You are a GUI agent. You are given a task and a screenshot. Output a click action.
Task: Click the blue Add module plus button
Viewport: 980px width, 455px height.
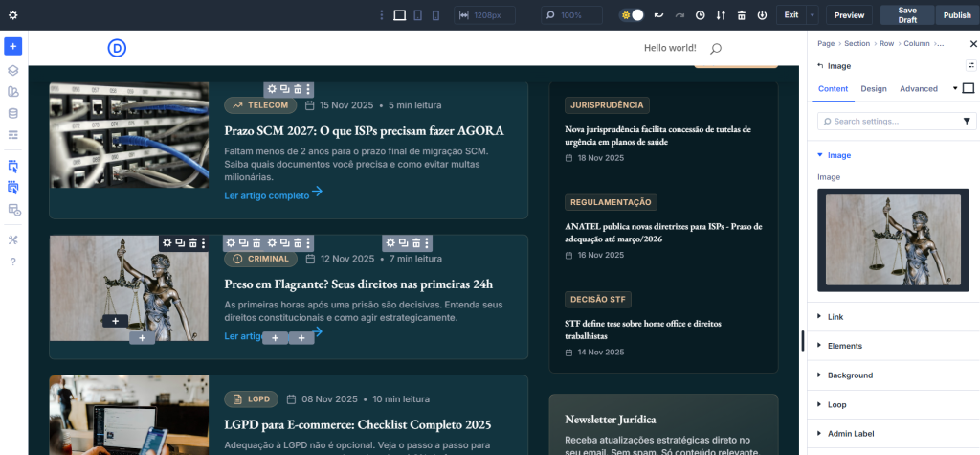(13, 46)
